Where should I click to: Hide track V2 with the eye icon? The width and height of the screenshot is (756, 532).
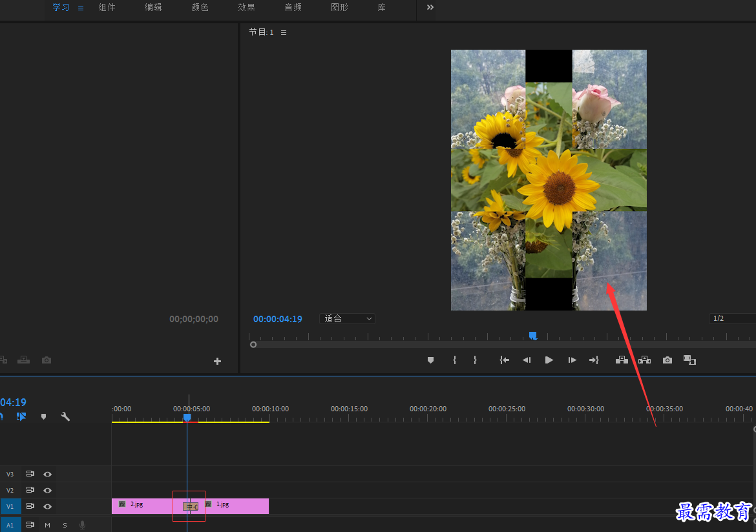pos(47,490)
